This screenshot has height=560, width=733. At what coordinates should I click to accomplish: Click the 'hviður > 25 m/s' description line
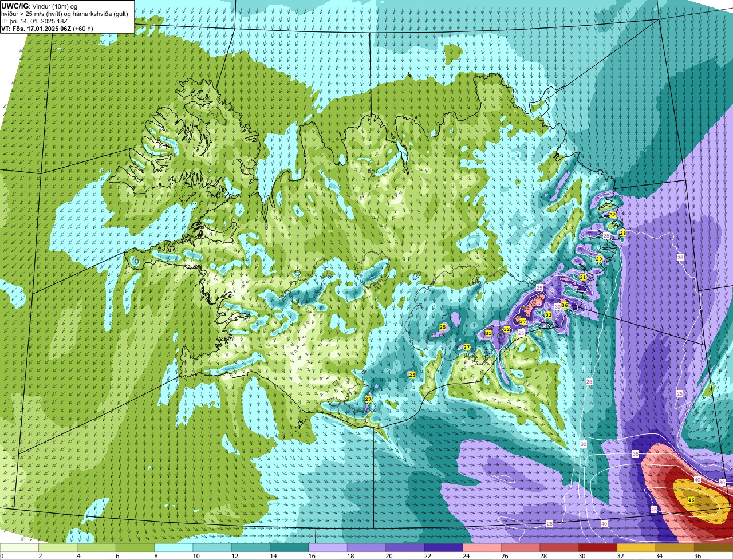click(64, 13)
